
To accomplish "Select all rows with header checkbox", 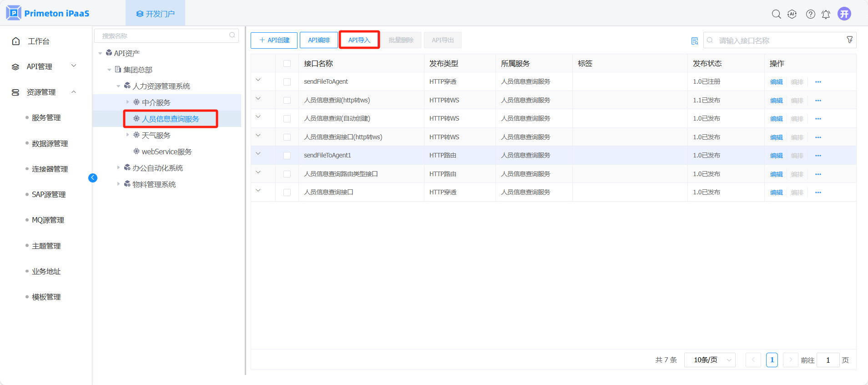I will coord(287,63).
